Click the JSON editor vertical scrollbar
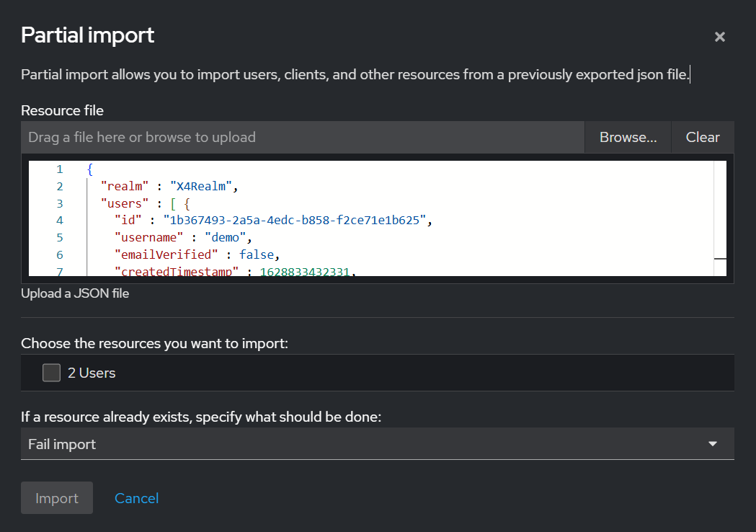The image size is (756, 532). 719,216
